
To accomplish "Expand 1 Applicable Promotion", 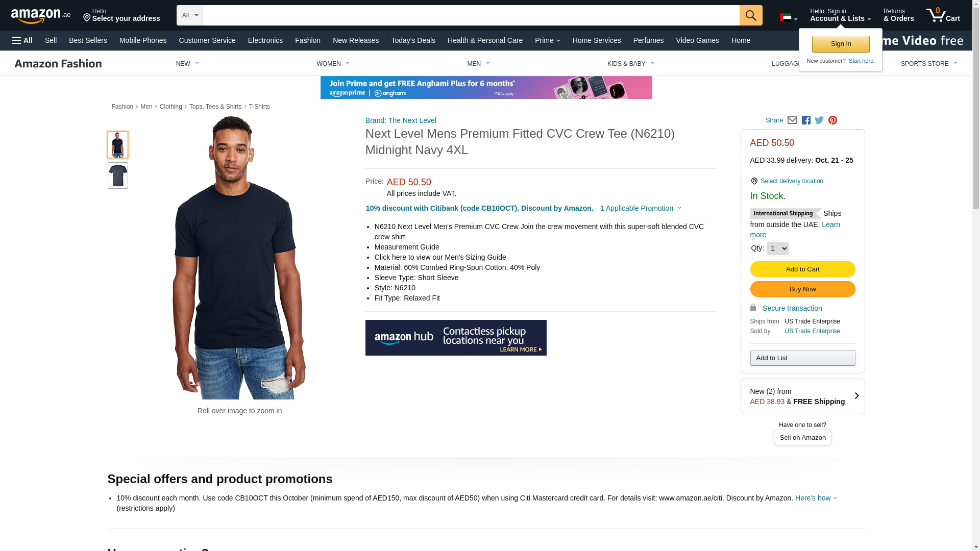I will coord(641,208).
